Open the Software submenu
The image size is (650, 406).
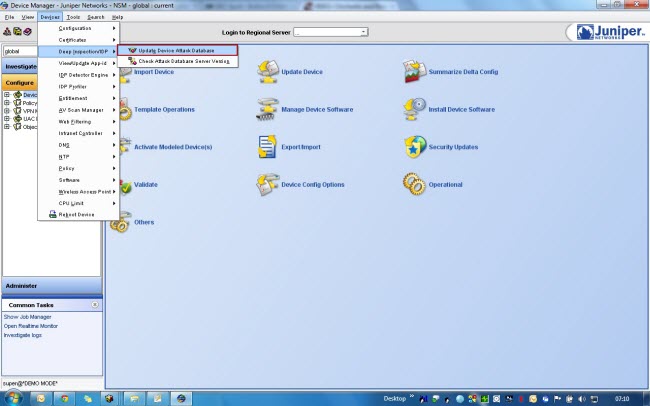coord(79,180)
